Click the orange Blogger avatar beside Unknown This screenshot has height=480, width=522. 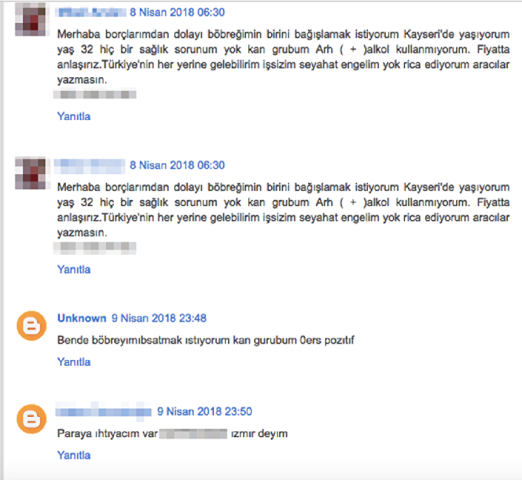[31, 326]
